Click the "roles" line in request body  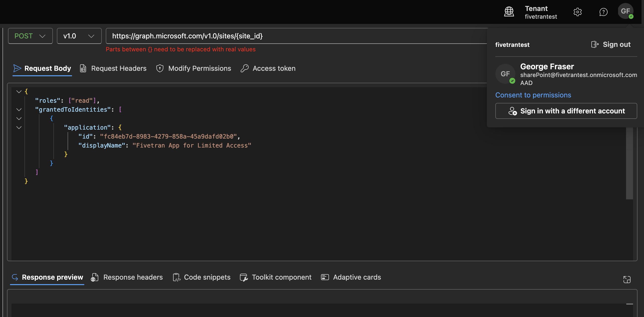click(67, 100)
